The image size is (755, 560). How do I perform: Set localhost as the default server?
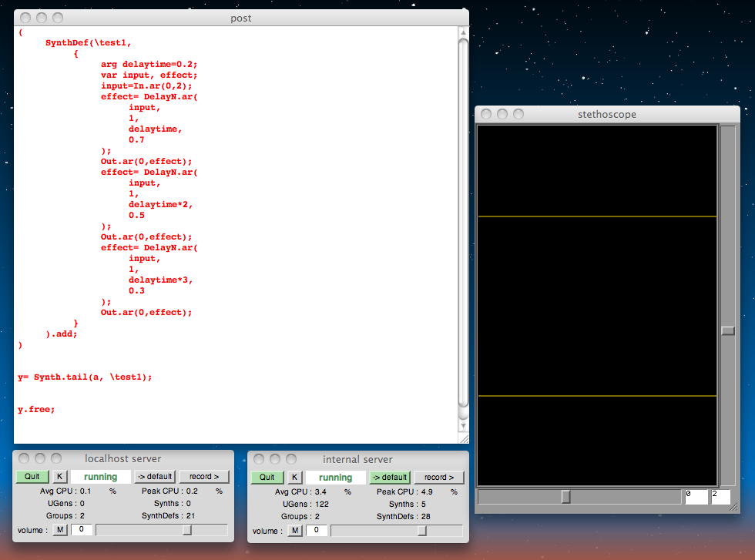pos(155,477)
